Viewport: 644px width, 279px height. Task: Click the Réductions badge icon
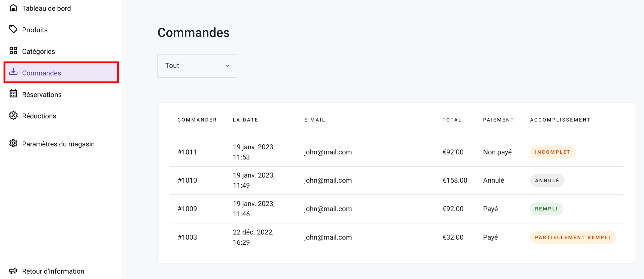click(13, 115)
